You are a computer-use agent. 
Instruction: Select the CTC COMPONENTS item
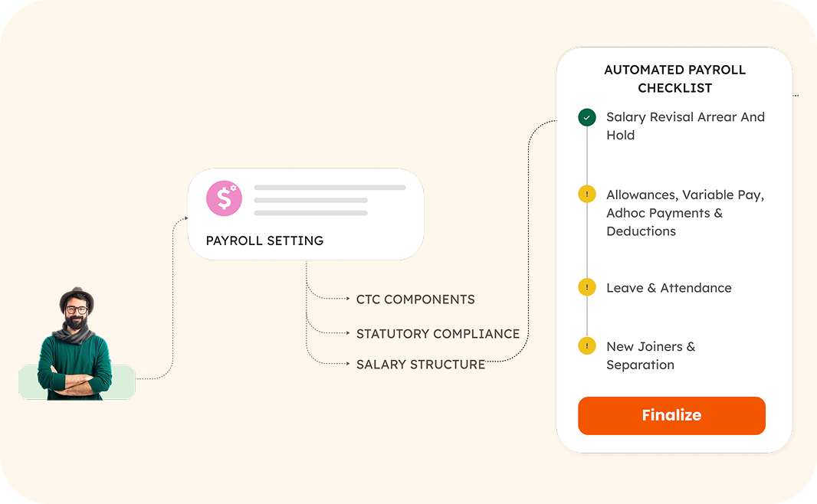(x=415, y=299)
